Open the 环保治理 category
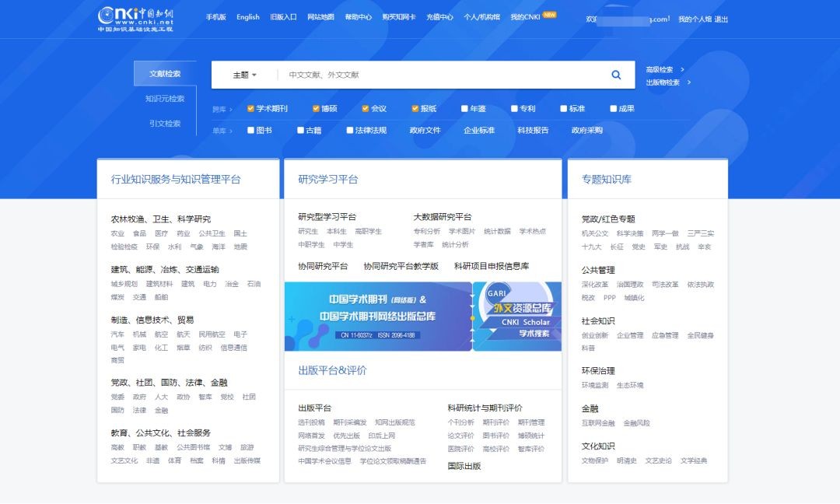 pyautogui.click(x=598, y=371)
